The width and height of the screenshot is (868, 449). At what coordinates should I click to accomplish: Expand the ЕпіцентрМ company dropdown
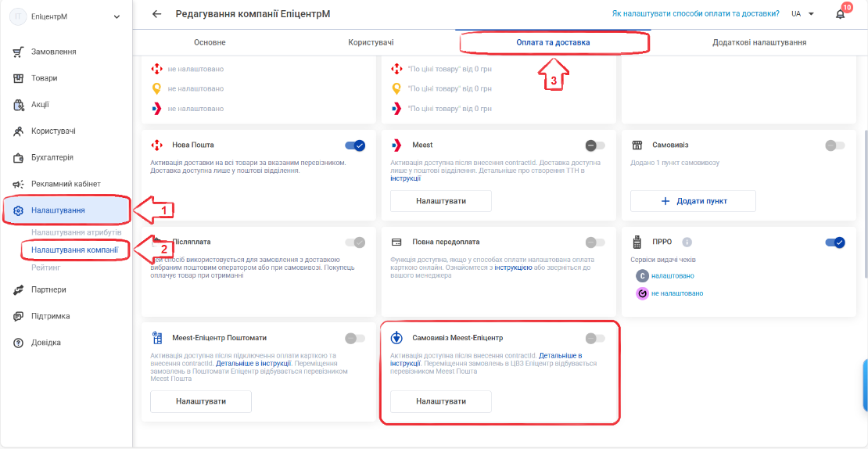(117, 16)
